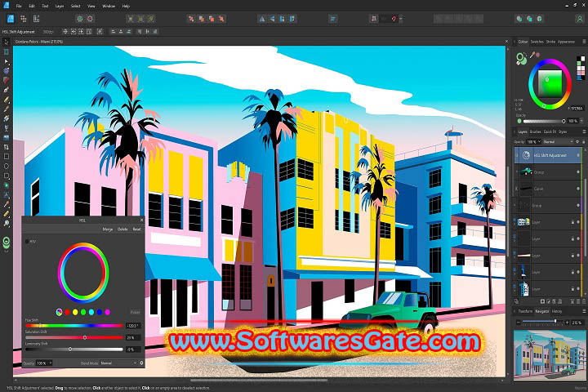
Task: Click the Navigator preview thumbnail
Action: tap(549, 355)
